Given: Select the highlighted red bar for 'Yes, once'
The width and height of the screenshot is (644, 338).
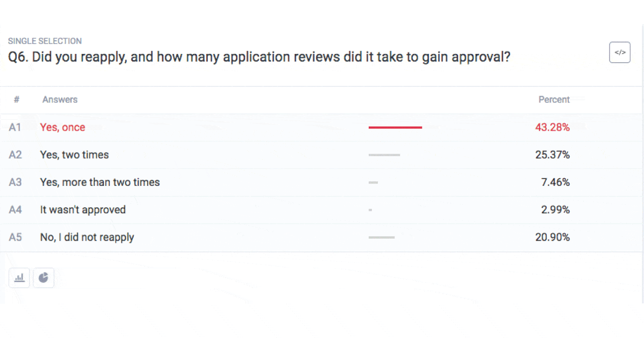Looking at the screenshot, I should [x=395, y=127].
